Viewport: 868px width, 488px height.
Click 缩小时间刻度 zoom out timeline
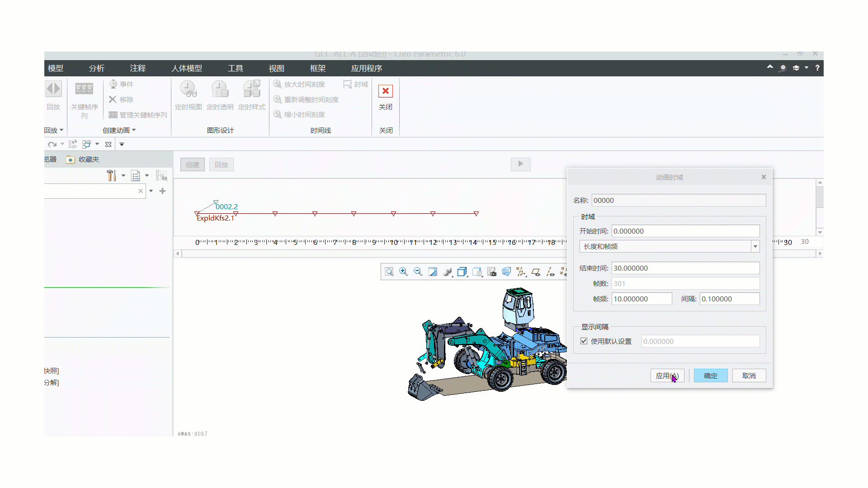[x=299, y=114]
